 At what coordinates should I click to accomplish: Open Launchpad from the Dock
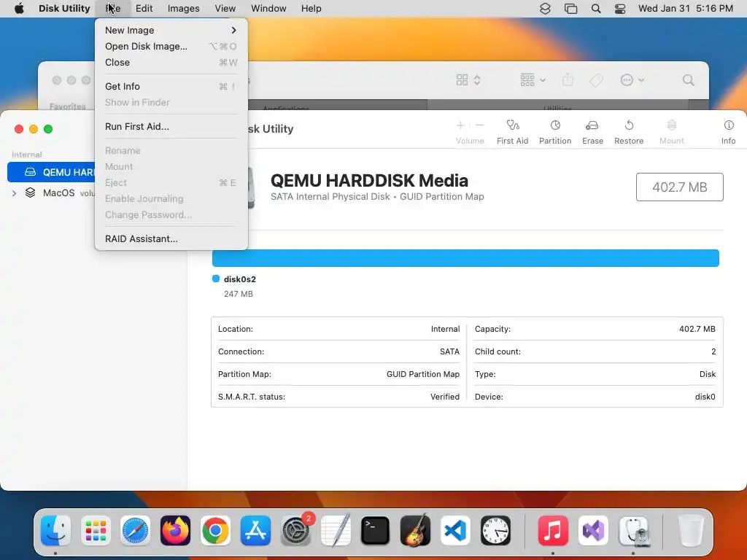click(96, 531)
